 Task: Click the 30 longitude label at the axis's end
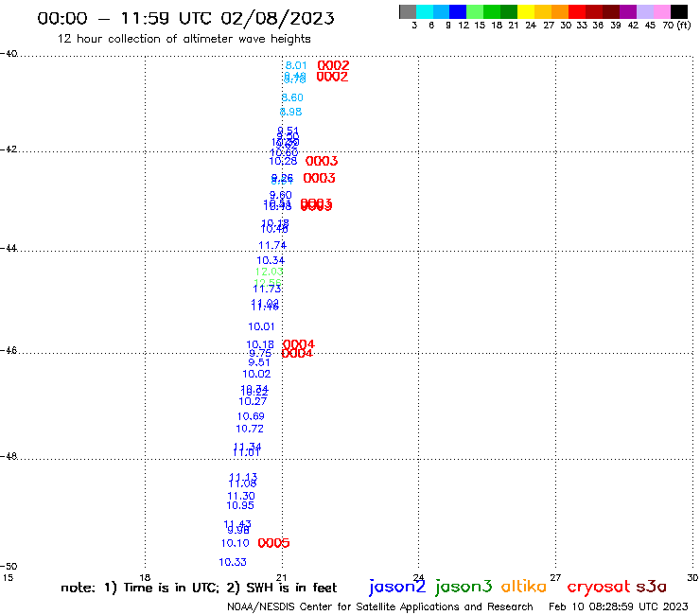click(692, 577)
